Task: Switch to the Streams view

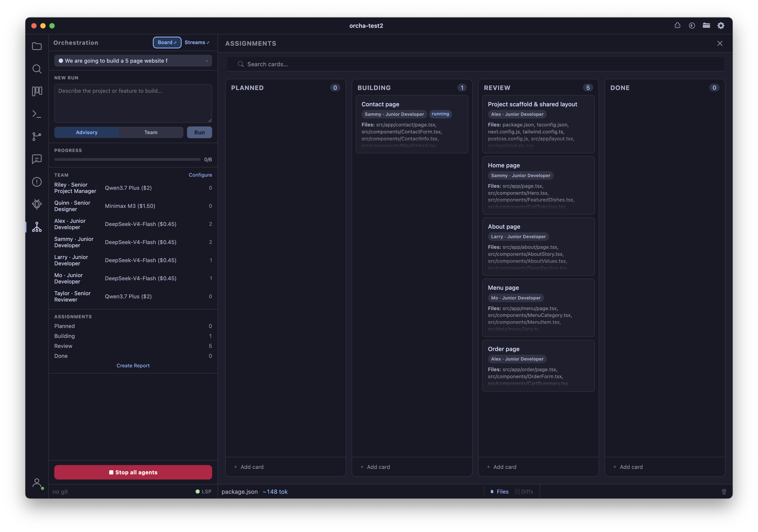Action: pyautogui.click(x=197, y=42)
